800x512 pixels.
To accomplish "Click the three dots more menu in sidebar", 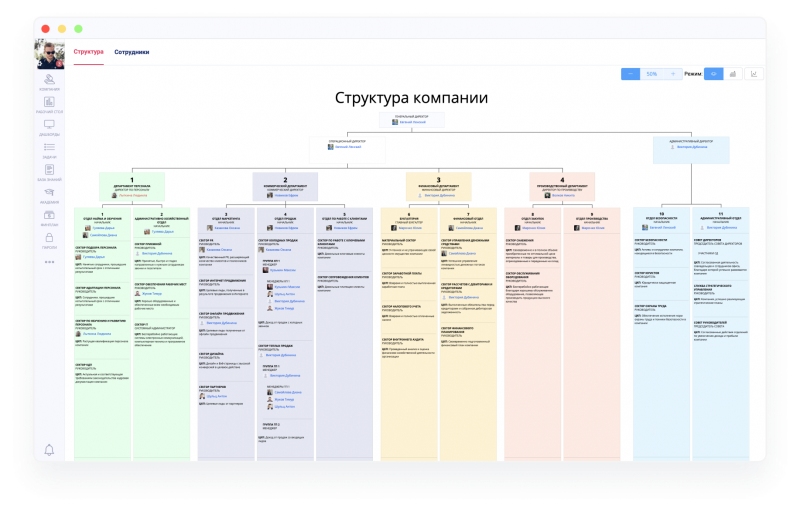I will (x=49, y=261).
